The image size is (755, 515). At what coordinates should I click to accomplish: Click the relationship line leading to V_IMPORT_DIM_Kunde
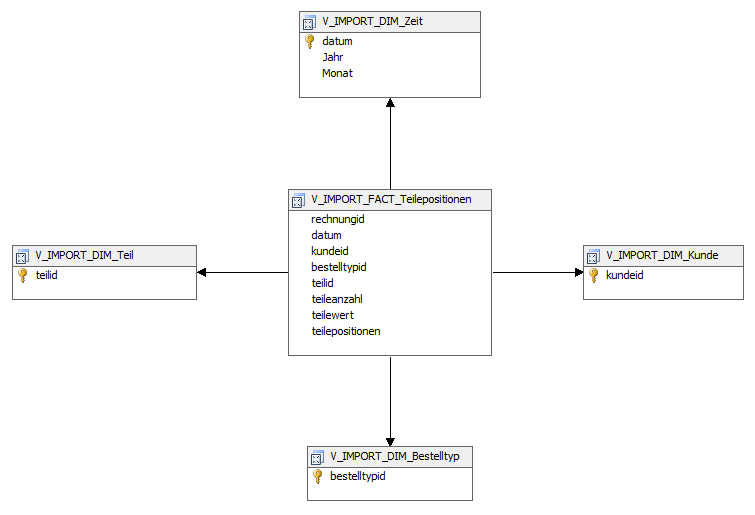537,272
